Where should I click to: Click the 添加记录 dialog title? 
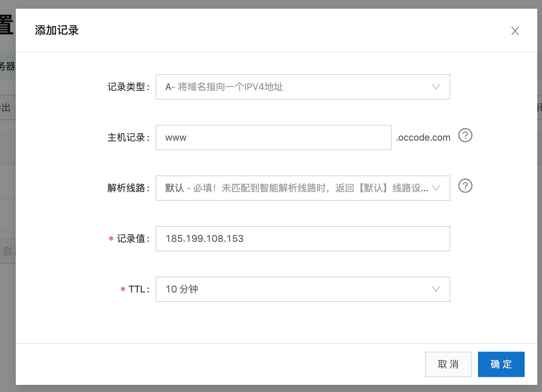(56, 30)
